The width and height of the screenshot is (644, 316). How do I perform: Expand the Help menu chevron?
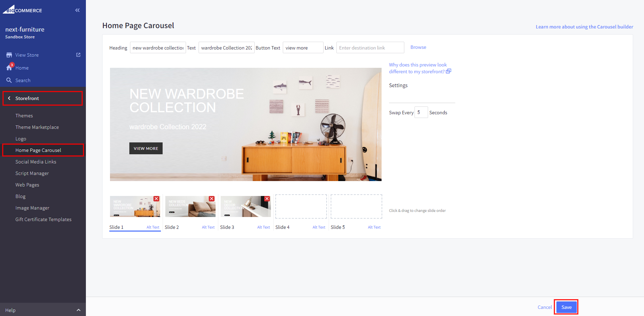(x=78, y=310)
